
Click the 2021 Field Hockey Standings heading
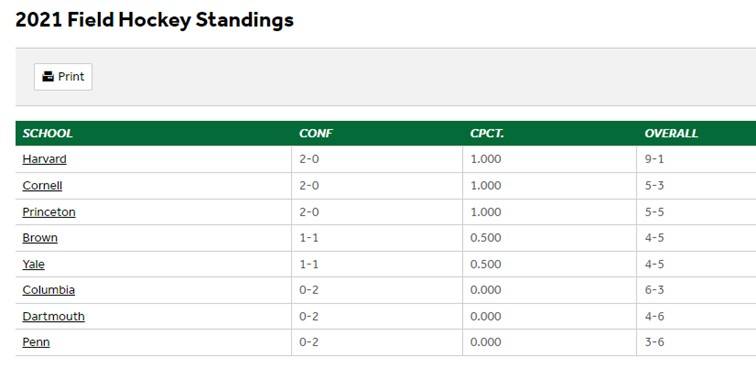pos(154,20)
